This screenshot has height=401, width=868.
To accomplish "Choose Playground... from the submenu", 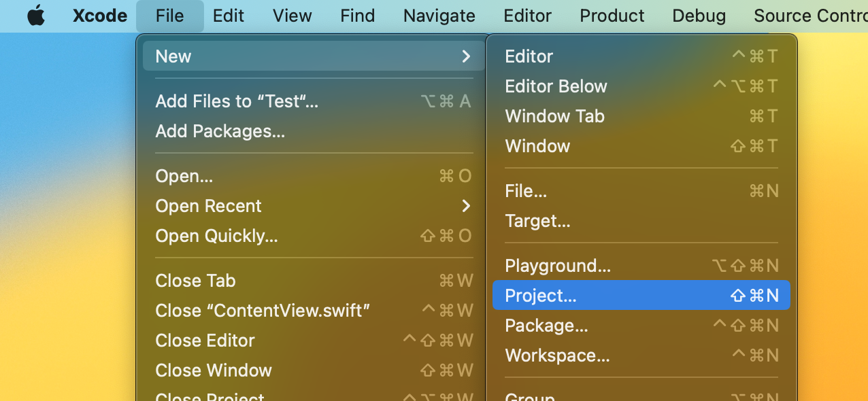I will 558,266.
